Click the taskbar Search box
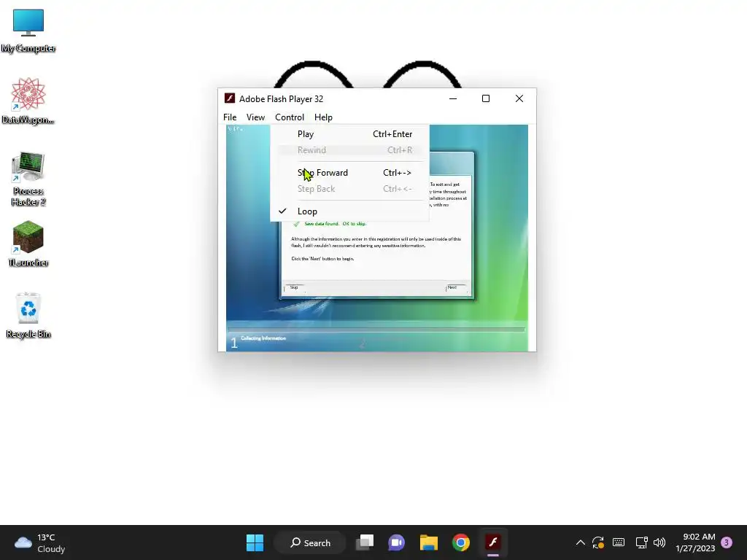Screen dimensions: 747x560 point(310,542)
